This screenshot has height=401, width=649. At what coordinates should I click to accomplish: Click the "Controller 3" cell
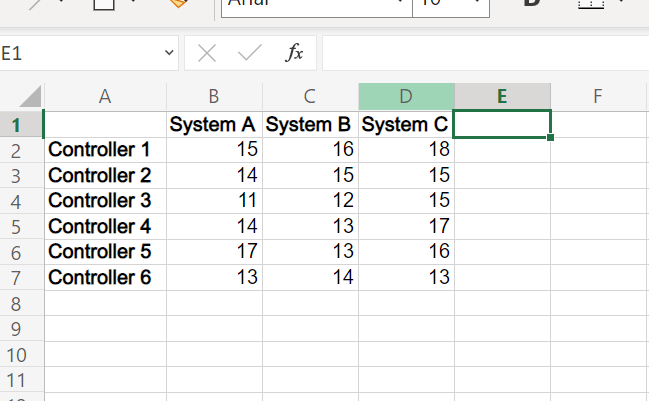click(106, 201)
